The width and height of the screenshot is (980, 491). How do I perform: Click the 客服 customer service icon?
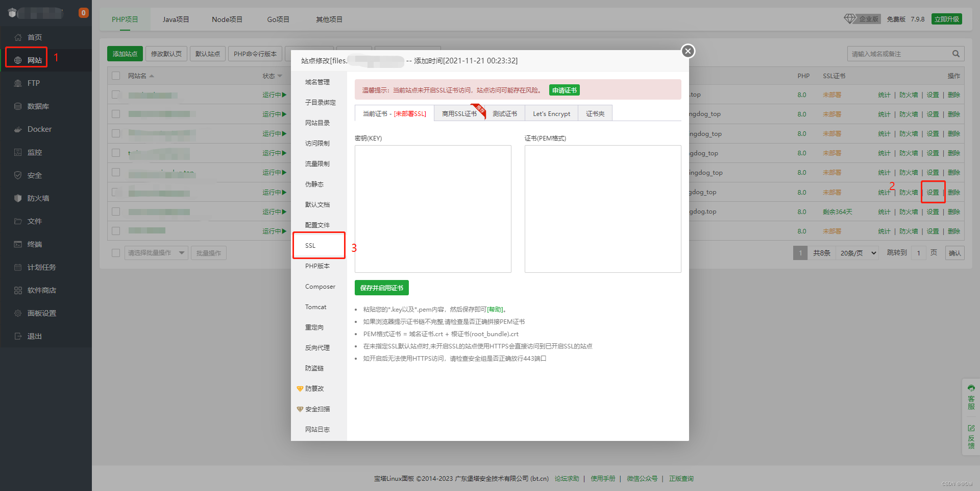pyautogui.click(x=971, y=388)
